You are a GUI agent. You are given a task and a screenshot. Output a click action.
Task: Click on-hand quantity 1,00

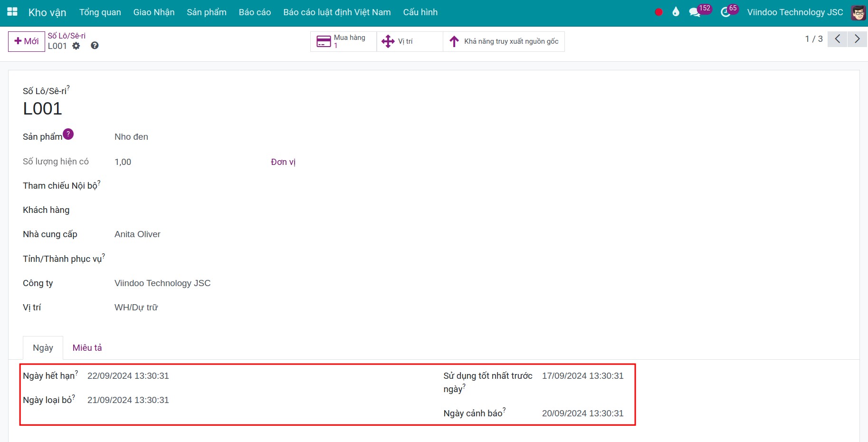coord(123,162)
